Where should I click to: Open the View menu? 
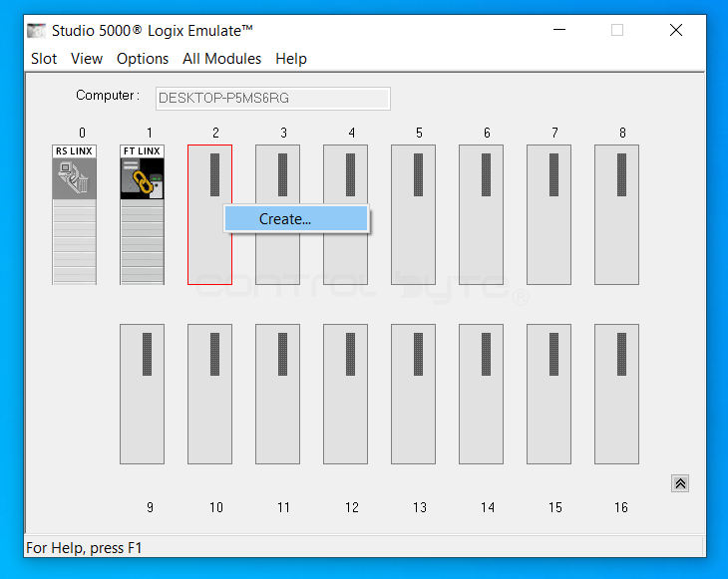(x=87, y=59)
